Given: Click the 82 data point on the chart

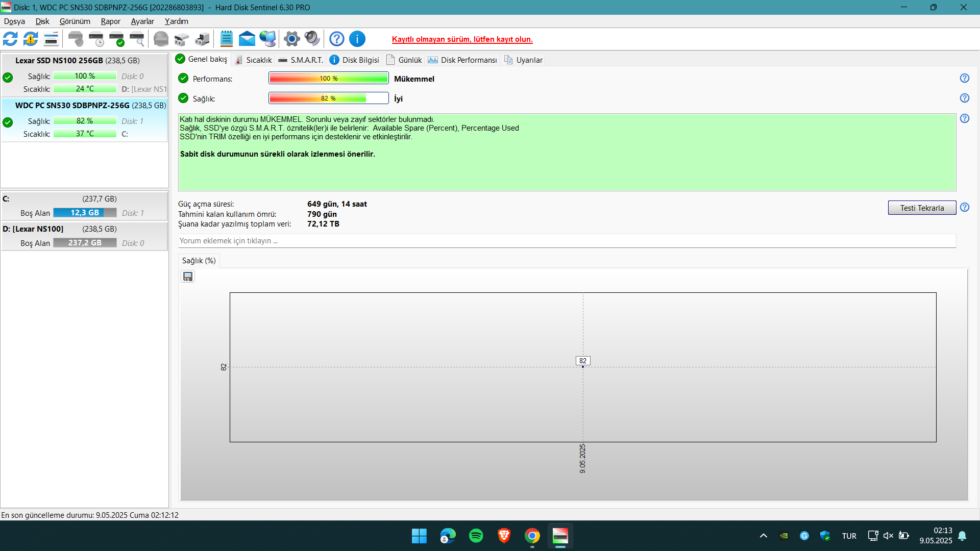Looking at the screenshot, I should (x=583, y=366).
